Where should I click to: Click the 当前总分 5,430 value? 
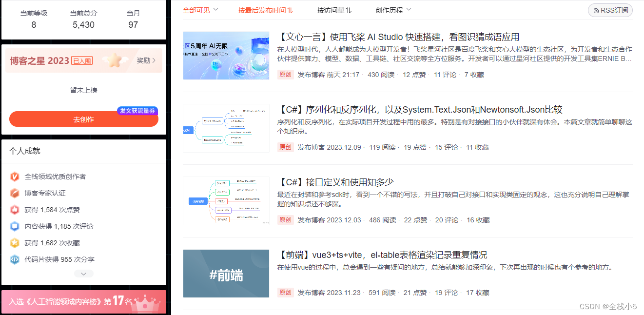coord(83,25)
